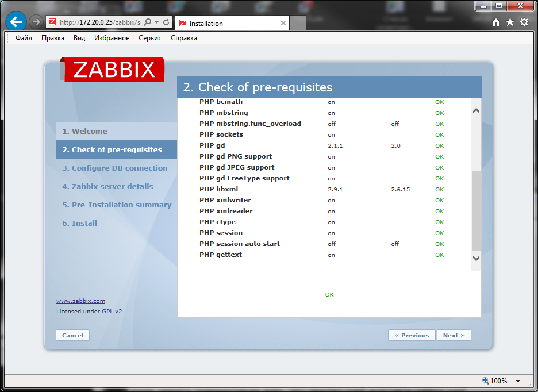Viewport: 538px width, 392px height.
Task: Click the ZABBIX logo
Action: click(x=112, y=70)
